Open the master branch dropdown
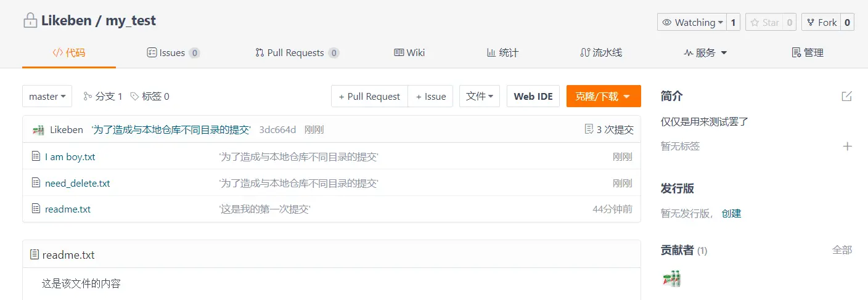 click(47, 96)
